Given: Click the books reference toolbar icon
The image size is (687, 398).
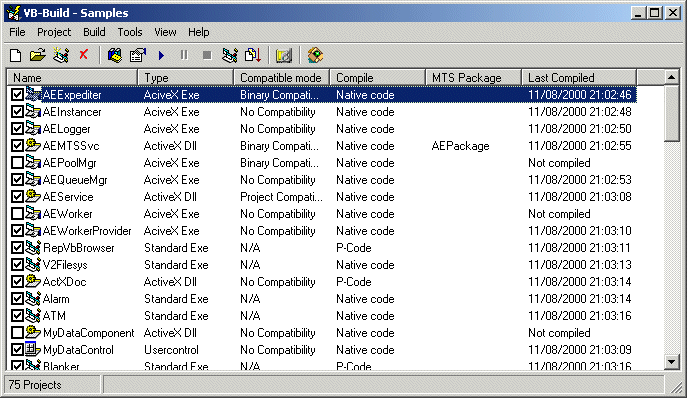Looking at the screenshot, I should tap(115, 55).
